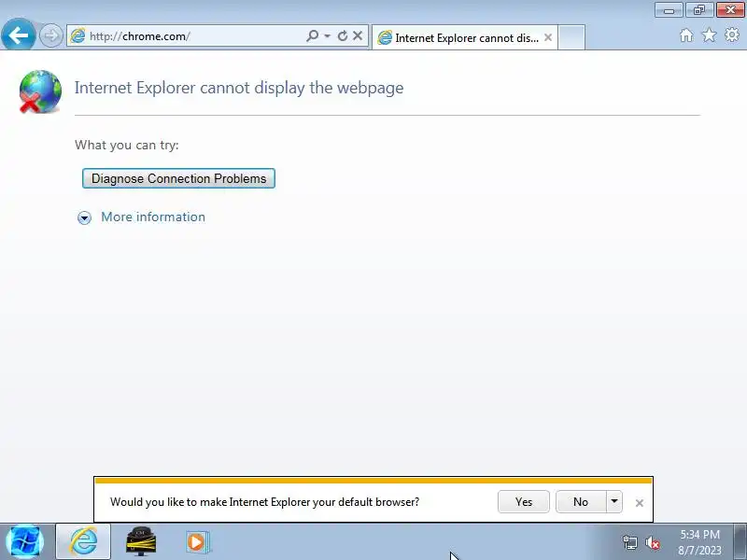Click the Diagnose Connection Problems button
747x560 pixels.
[x=178, y=178]
